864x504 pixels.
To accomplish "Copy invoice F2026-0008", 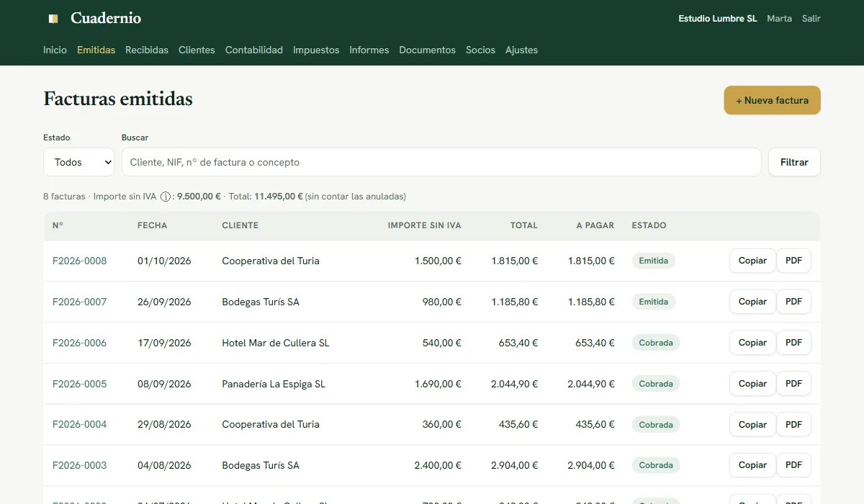I will [752, 261].
